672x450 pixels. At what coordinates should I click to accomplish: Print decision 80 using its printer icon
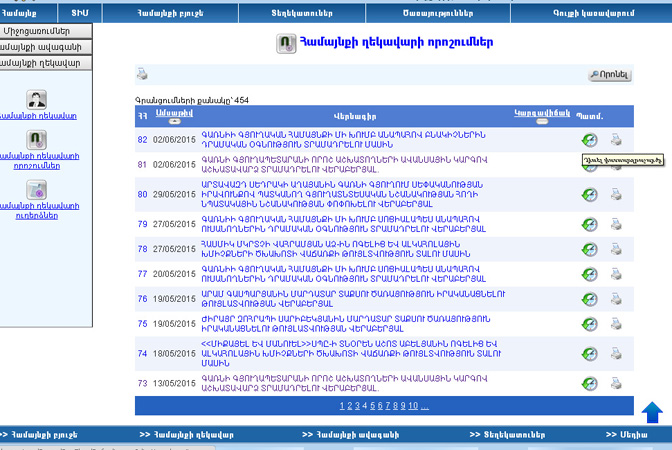[x=616, y=195]
